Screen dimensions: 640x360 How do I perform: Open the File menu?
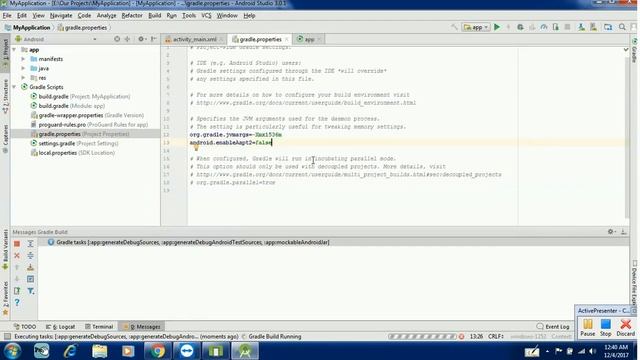pyautogui.click(x=7, y=16)
